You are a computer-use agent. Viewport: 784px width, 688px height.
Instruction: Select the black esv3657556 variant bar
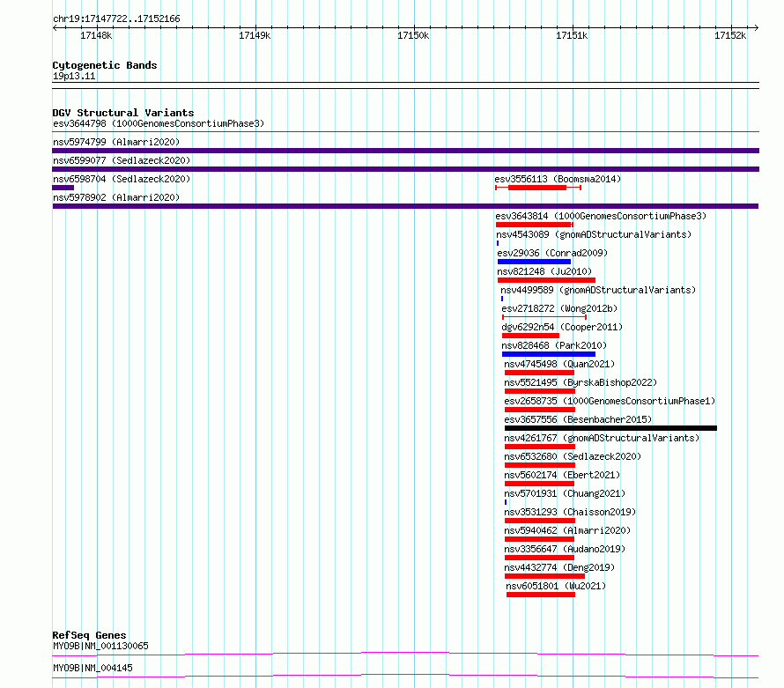(x=610, y=428)
